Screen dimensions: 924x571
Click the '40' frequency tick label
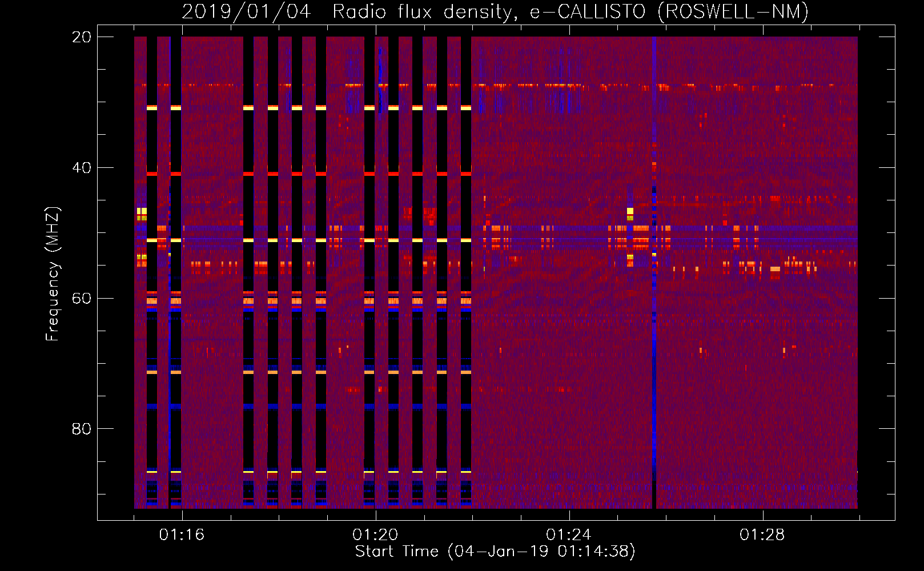tap(82, 167)
